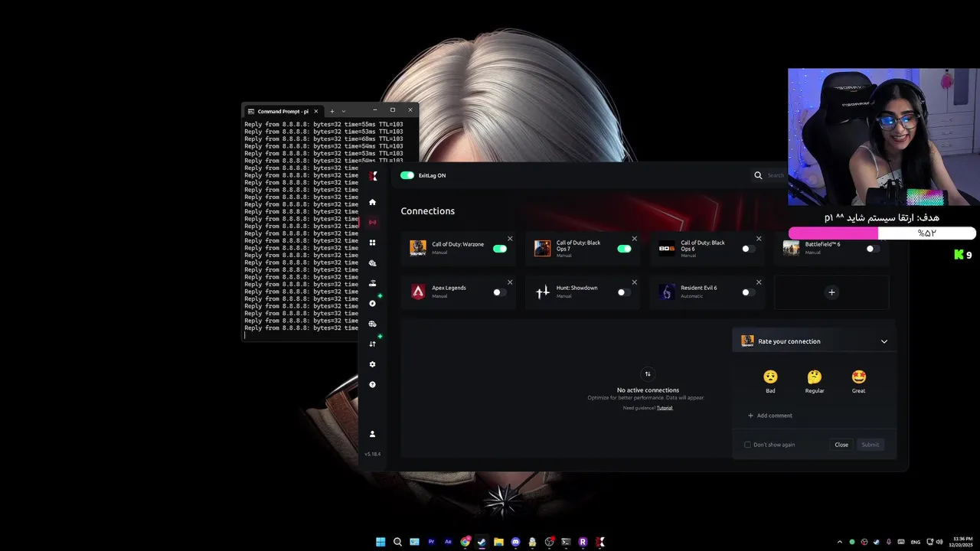Click Close in the rating panel
The height and width of the screenshot is (551, 980).
click(x=841, y=445)
